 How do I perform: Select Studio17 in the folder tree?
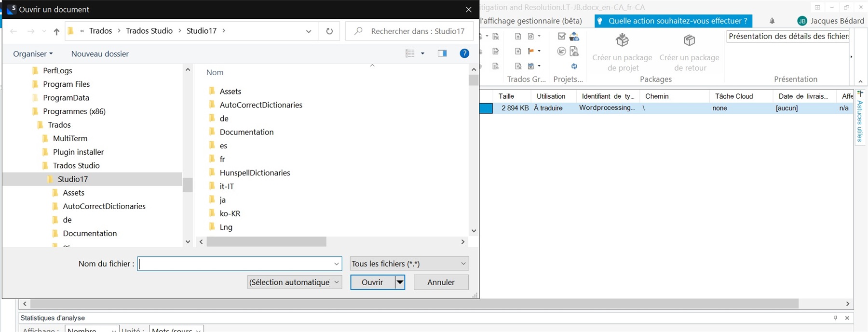(72, 179)
